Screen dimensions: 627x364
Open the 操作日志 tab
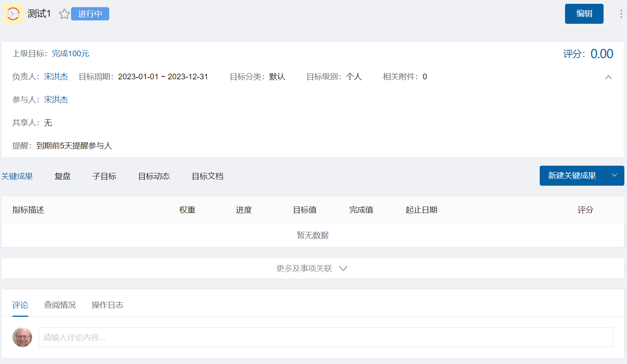[107, 305]
